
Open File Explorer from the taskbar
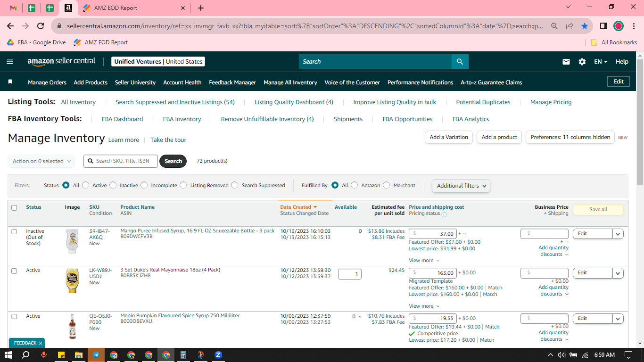pyautogui.click(x=79, y=355)
